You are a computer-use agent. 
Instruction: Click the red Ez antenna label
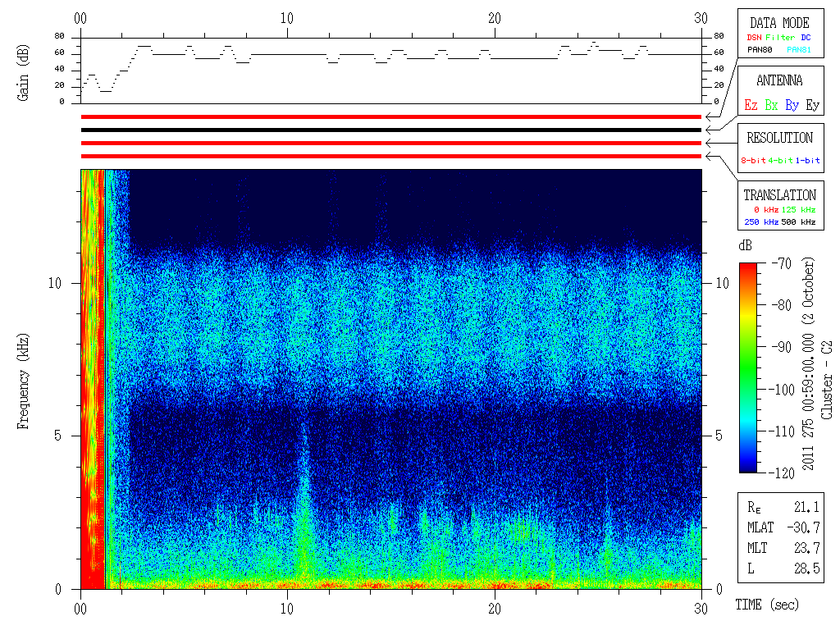751,105
